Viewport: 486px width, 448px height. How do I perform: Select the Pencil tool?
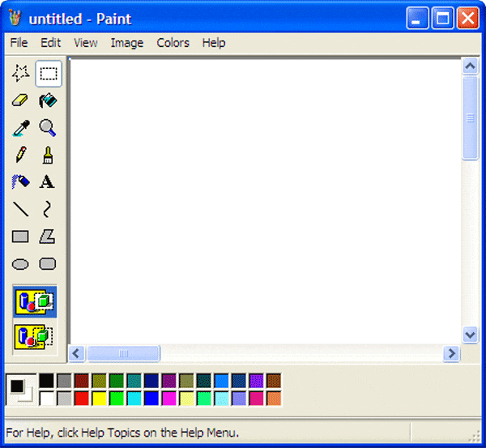point(21,155)
